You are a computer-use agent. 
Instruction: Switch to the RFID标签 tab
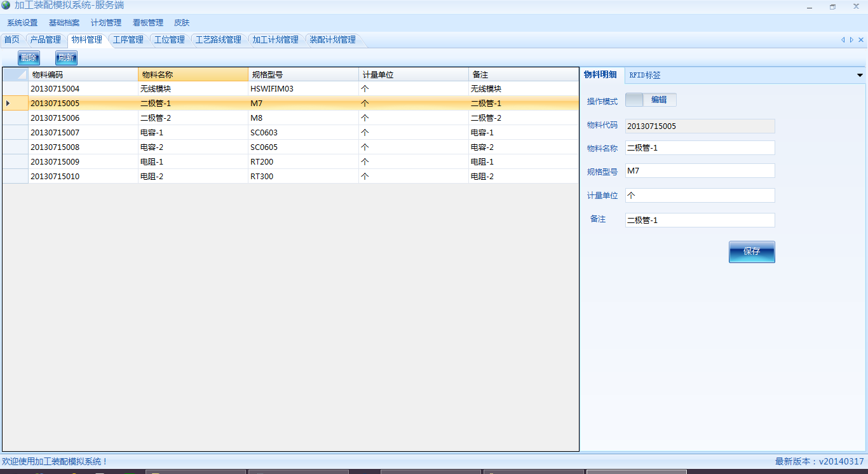tap(645, 75)
